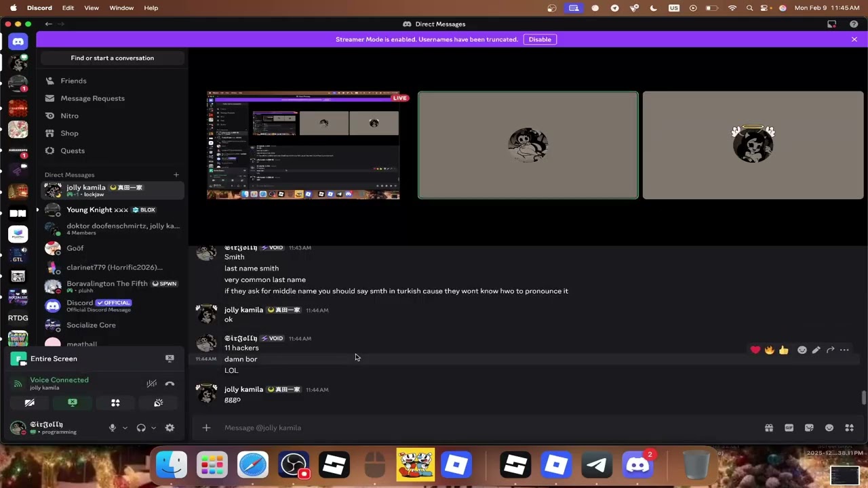
Task: Open the View menu in menu bar
Action: pos(92,8)
